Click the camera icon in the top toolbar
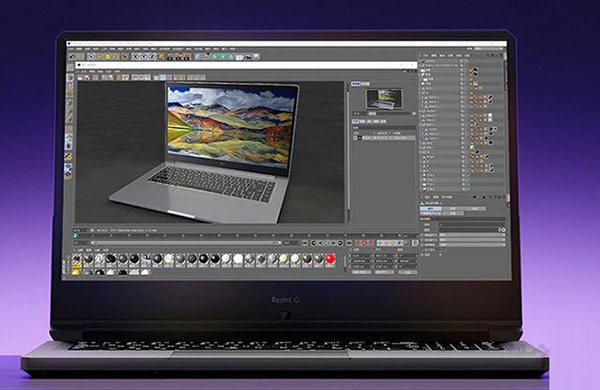The width and height of the screenshot is (600, 390). click(248, 57)
